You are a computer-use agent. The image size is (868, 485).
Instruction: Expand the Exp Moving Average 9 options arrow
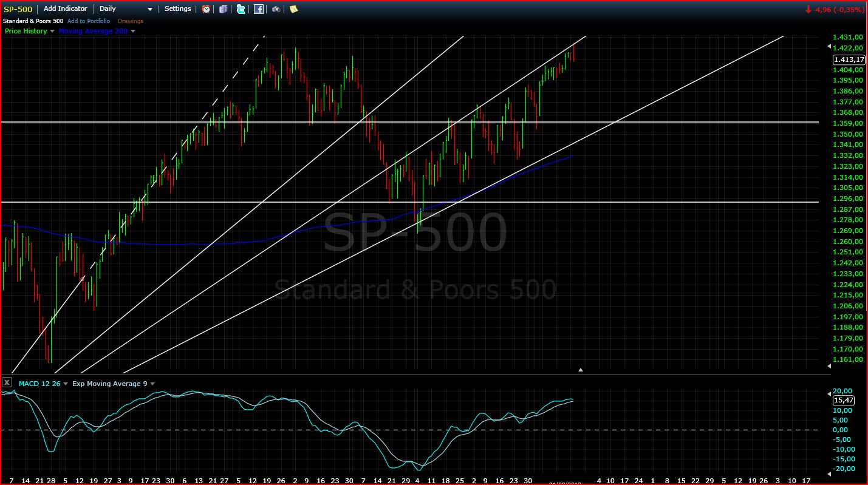click(x=152, y=384)
